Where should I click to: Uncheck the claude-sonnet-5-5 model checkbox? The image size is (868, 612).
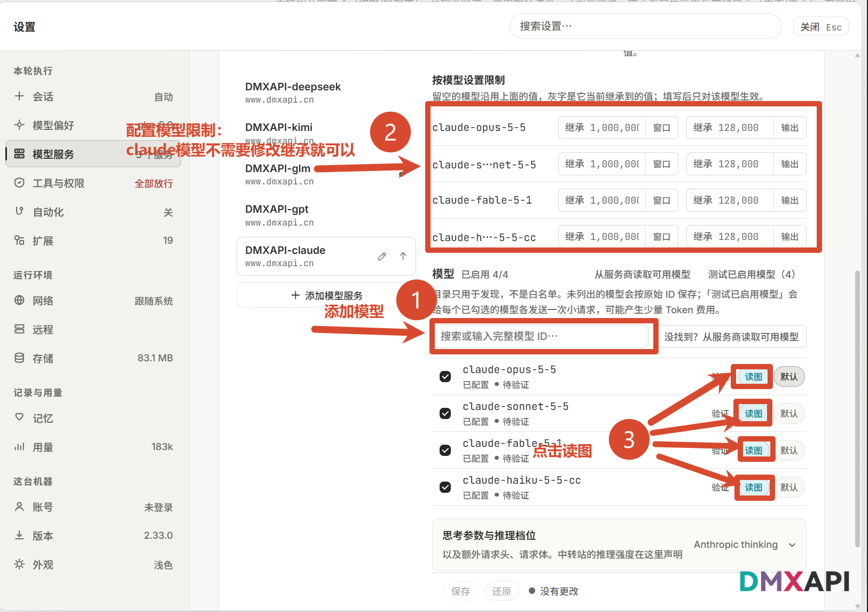click(x=445, y=414)
